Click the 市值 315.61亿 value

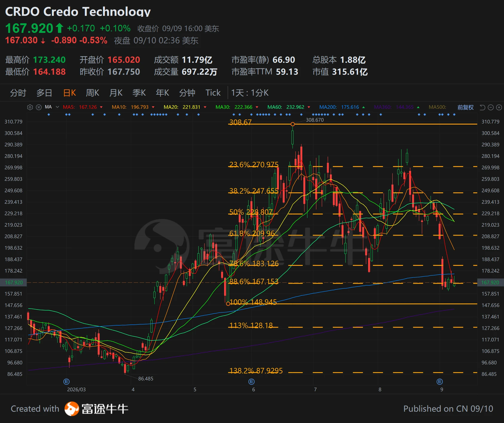[x=350, y=72]
